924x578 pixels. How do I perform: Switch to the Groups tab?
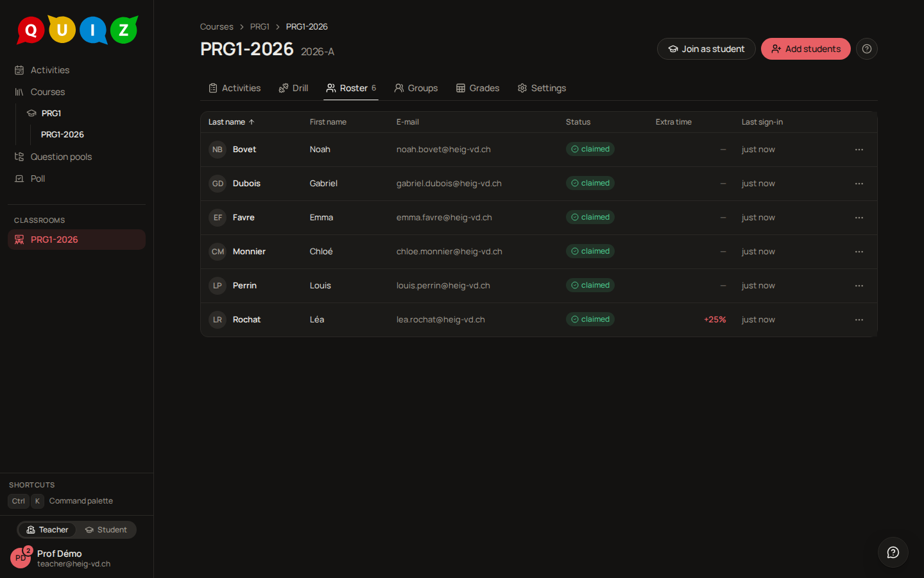click(x=416, y=88)
